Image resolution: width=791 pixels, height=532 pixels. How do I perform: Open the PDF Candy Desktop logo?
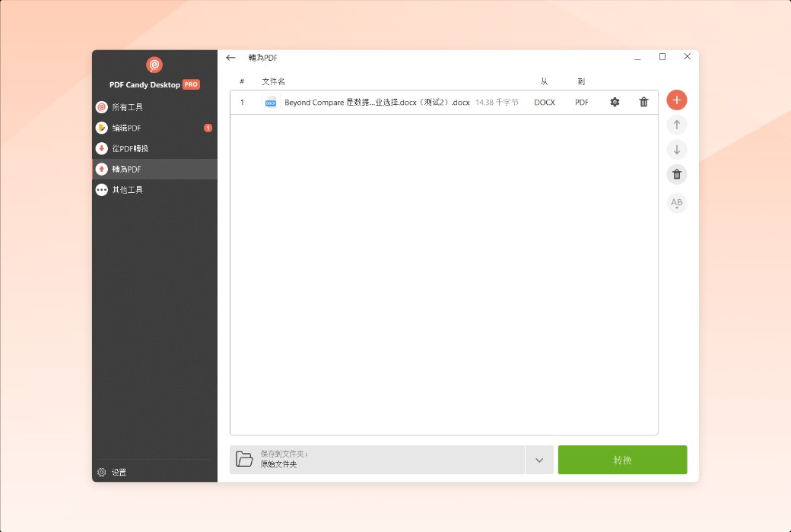point(154,65)
